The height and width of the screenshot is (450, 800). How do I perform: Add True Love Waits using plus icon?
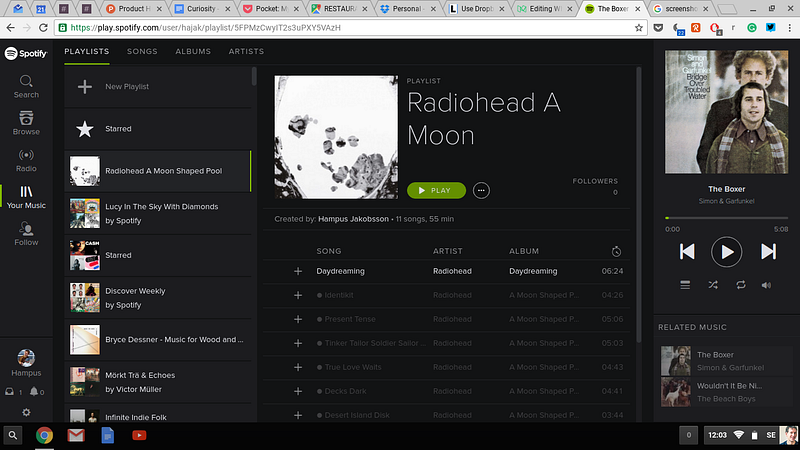click(x=298, y=367)
